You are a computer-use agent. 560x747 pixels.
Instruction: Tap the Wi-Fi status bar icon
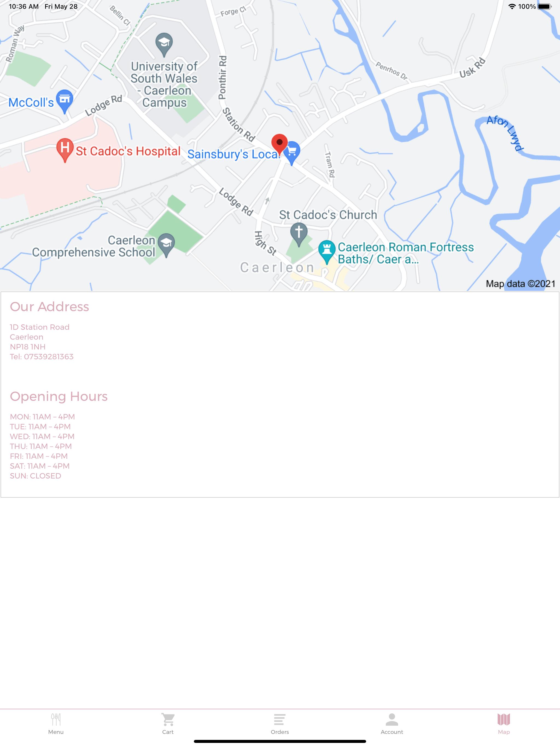pyautogui.click(x=512, y=6)
